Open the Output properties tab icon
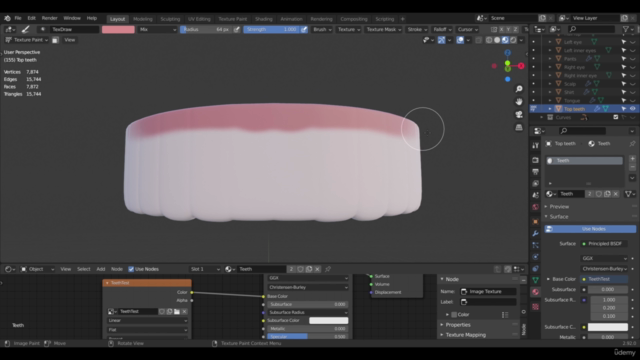This screenshot has height=360, width=640. point(536,172)
